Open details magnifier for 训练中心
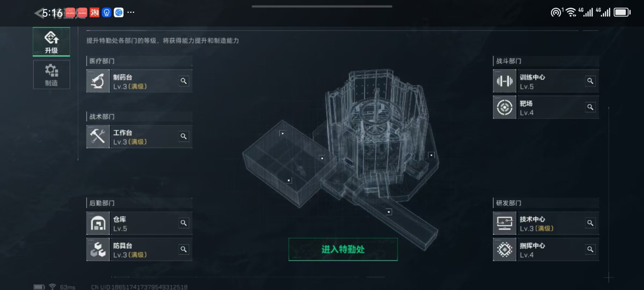The width and height of the screenshot is (644, 290). 590,81
